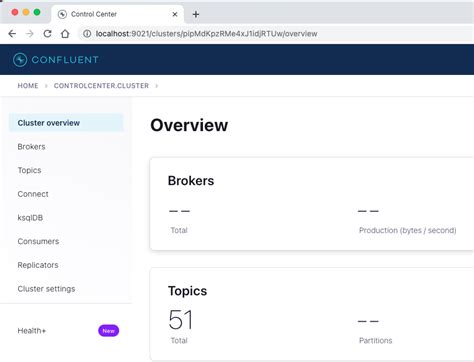Image resolution: width=474 pixels, height=362 pixels.
Task: Open the Brokers card heading
Action: click(x=191, y=181)
